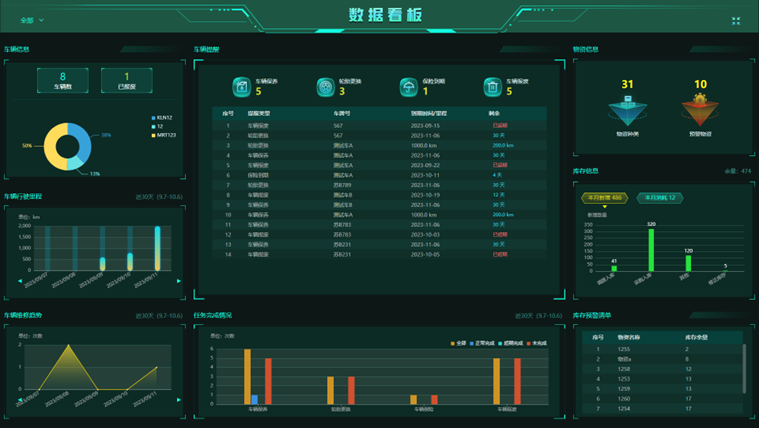Viewport: 759px width, 428px height.
Task: Toggle the KLN12 legend in donut chart
Action: click(x=160, y=118)
